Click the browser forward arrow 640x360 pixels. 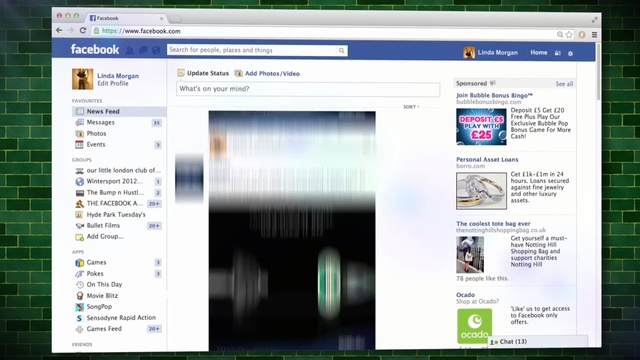point(71,30)
